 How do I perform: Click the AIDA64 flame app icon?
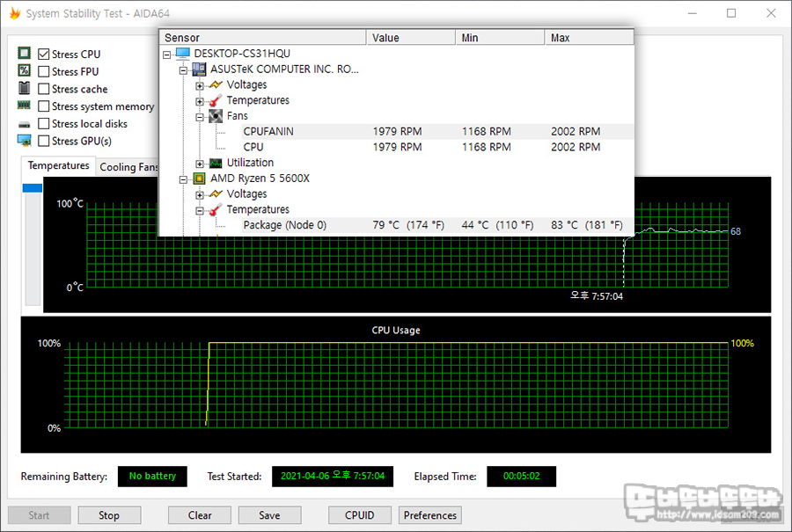click(x=15, y=13)
